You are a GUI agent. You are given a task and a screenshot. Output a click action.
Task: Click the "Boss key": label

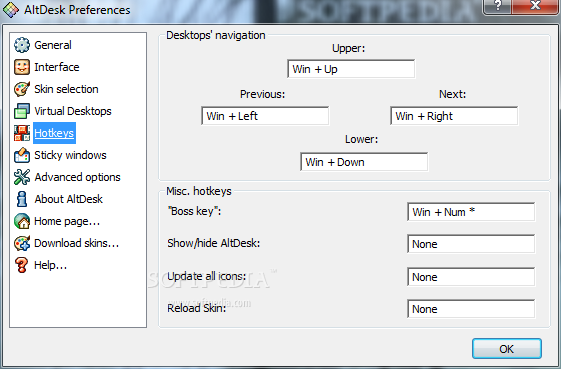[194, 211]
